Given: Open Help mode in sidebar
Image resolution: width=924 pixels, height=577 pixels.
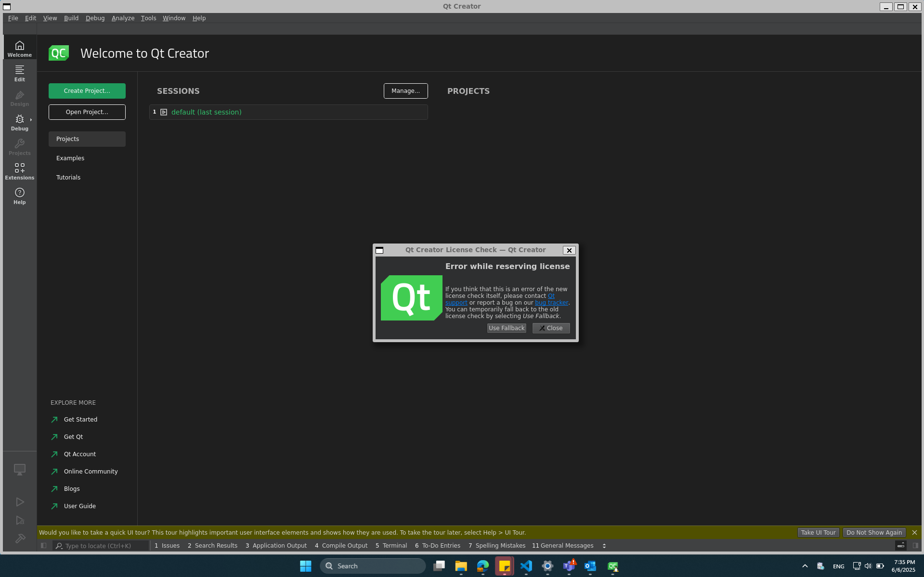Looking at the screenshot, I should [x=19, y=196].
